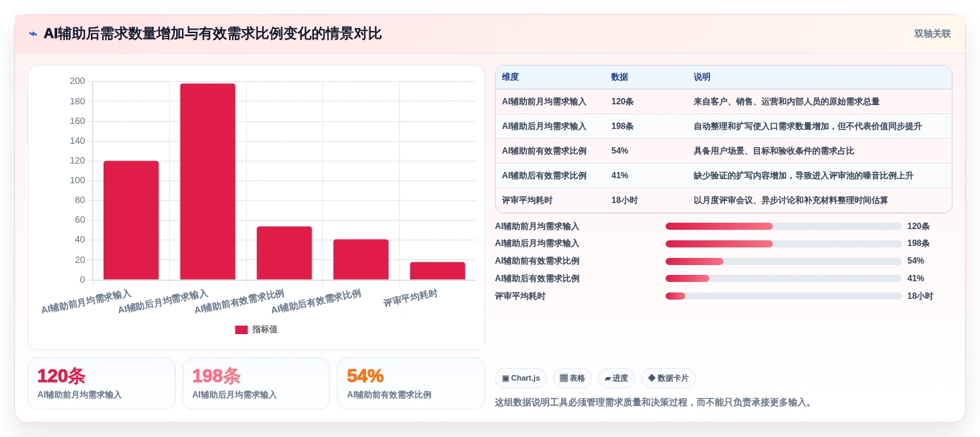The image size is (980, 437).
Task: Click the Chart.js tag
Action: (x=521, y=378)
